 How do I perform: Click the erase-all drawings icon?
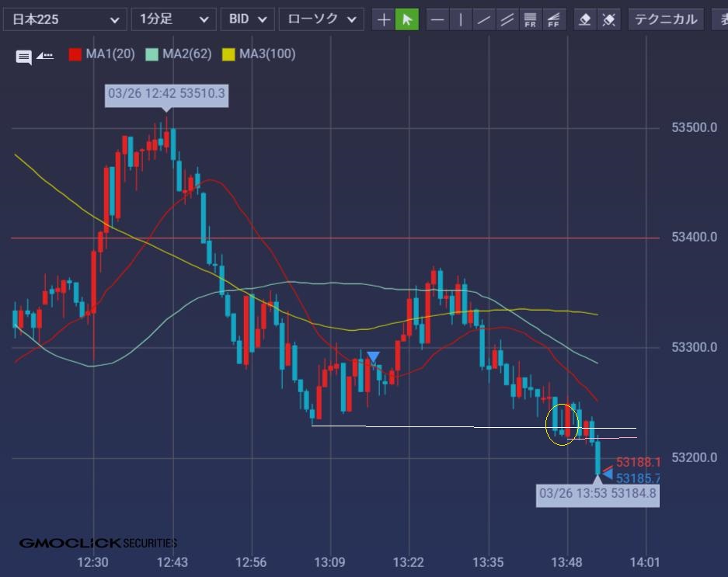[x=610, y=19]
